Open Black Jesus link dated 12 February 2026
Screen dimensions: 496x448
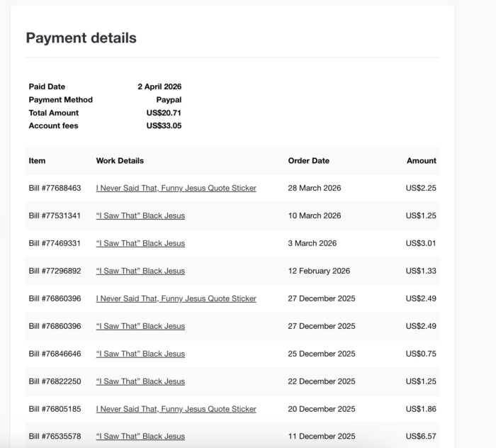[140, 271]
